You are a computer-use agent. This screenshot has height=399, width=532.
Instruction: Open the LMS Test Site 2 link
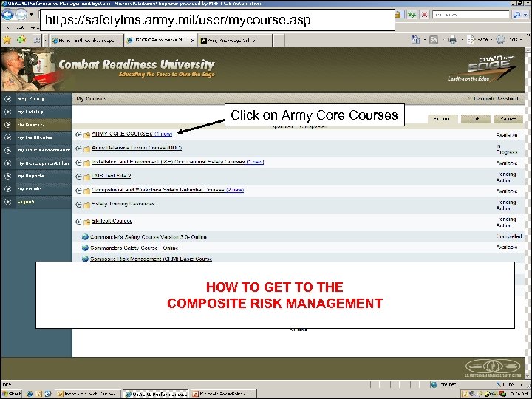[x=111, y=176]
